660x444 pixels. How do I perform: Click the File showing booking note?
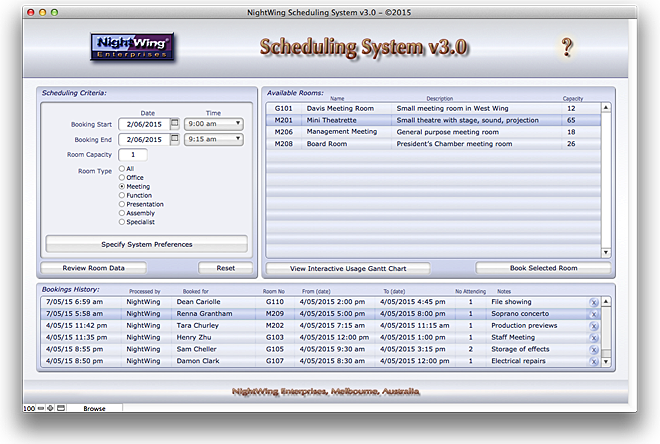tap(511, 302)
